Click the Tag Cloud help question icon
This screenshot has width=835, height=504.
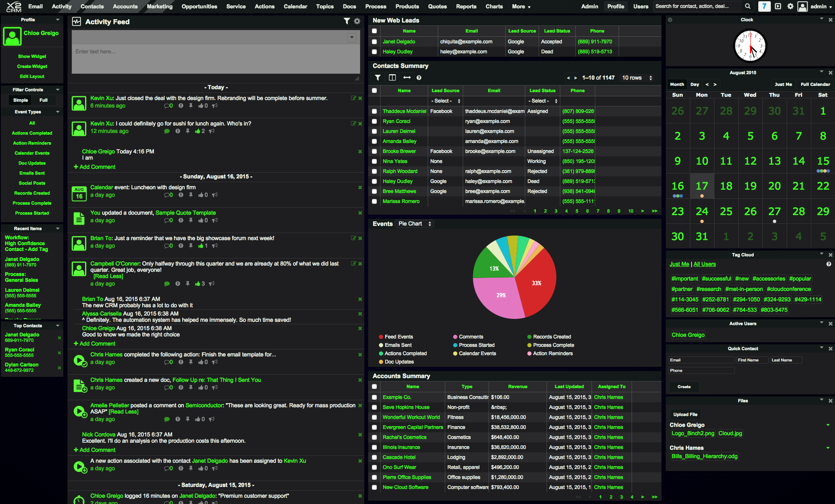click(829, 264)
